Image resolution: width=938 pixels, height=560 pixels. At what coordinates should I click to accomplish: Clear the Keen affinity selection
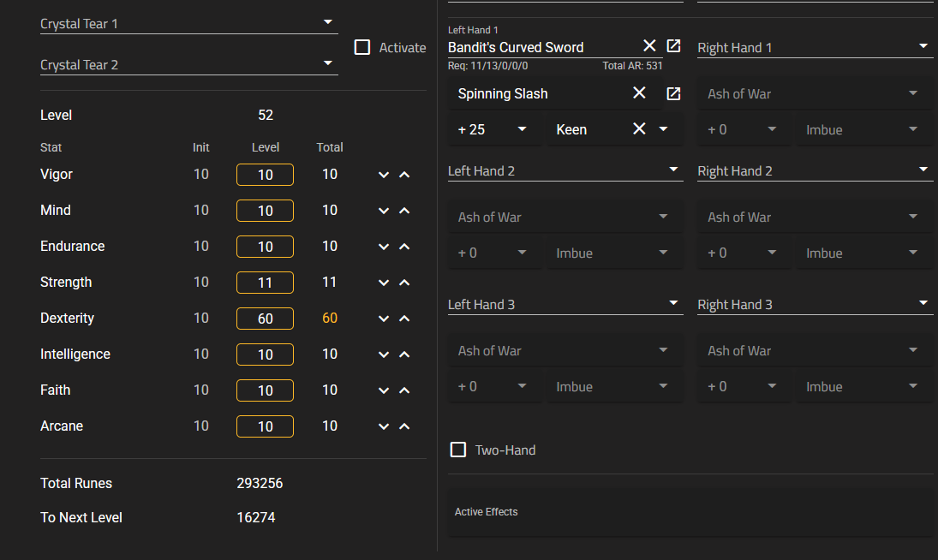[x=639, y=129]
